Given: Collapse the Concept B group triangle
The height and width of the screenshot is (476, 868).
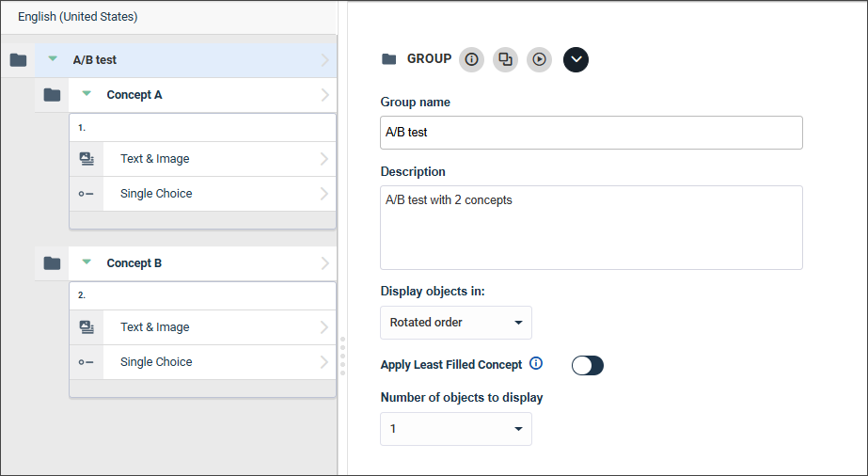Looking at the screenshot, I should tap(87, 262).
